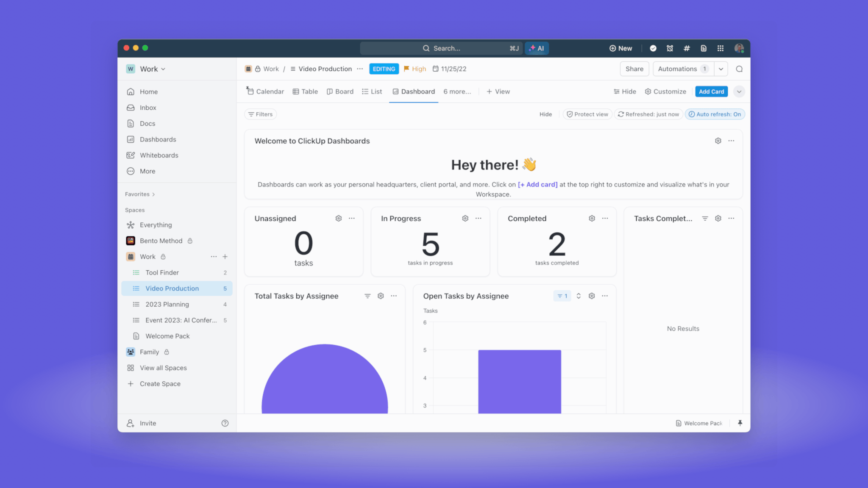
Task: Click the Share button
Action: [634, 69]
